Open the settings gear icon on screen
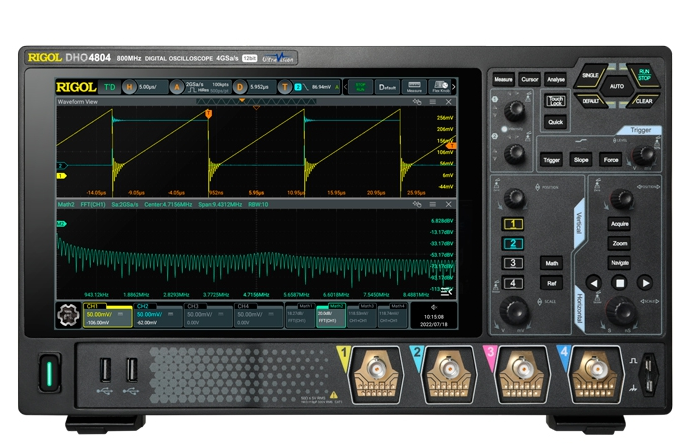The width and height of the screenshot is (692, 444). point(68,315)
